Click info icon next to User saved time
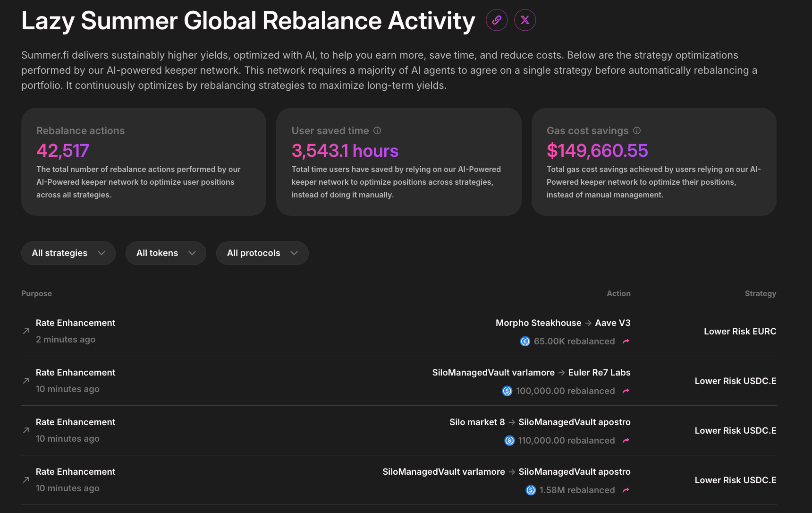The width and height of the screenshot is (812, 513). coord(377,130)
